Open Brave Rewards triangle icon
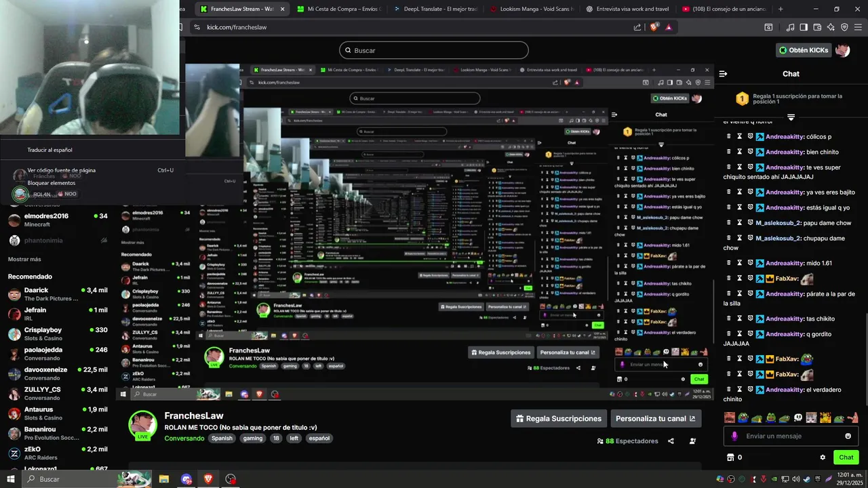 point(669,27)
